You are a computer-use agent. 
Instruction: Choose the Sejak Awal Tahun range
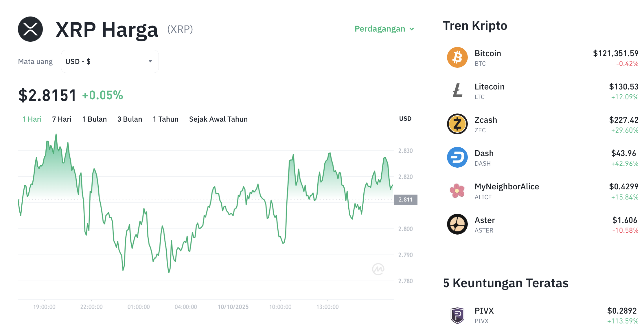tap(218, 119)
